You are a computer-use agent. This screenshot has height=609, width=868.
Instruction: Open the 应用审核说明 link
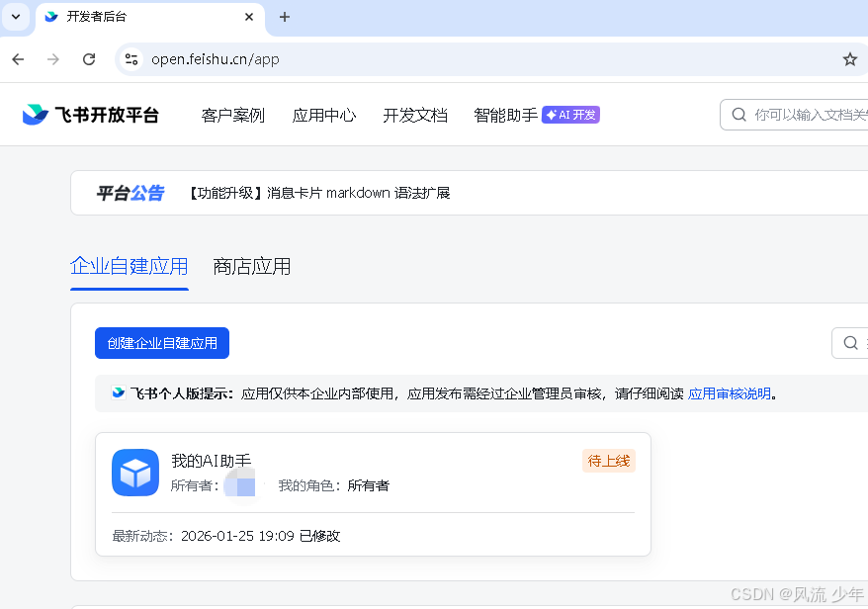coord(729,393)
